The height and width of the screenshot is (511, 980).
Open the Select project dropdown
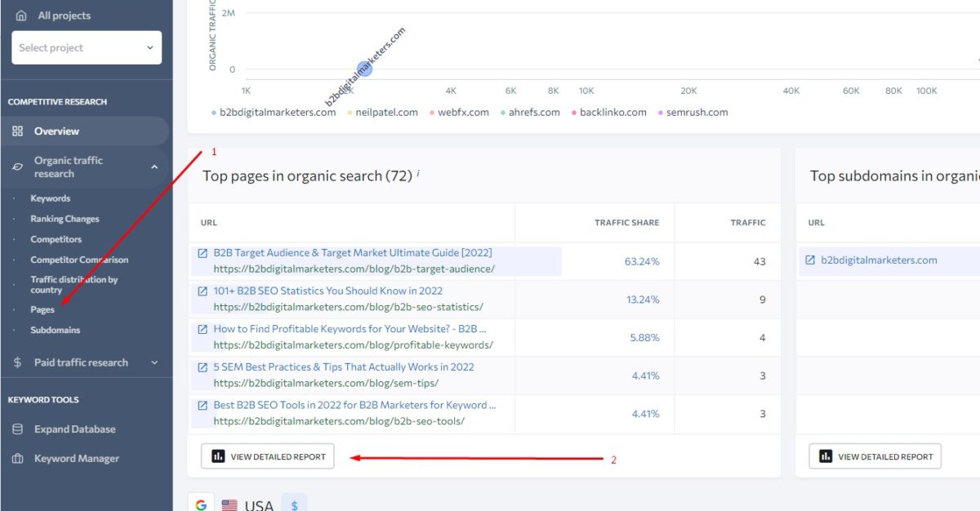coord(86,47)
